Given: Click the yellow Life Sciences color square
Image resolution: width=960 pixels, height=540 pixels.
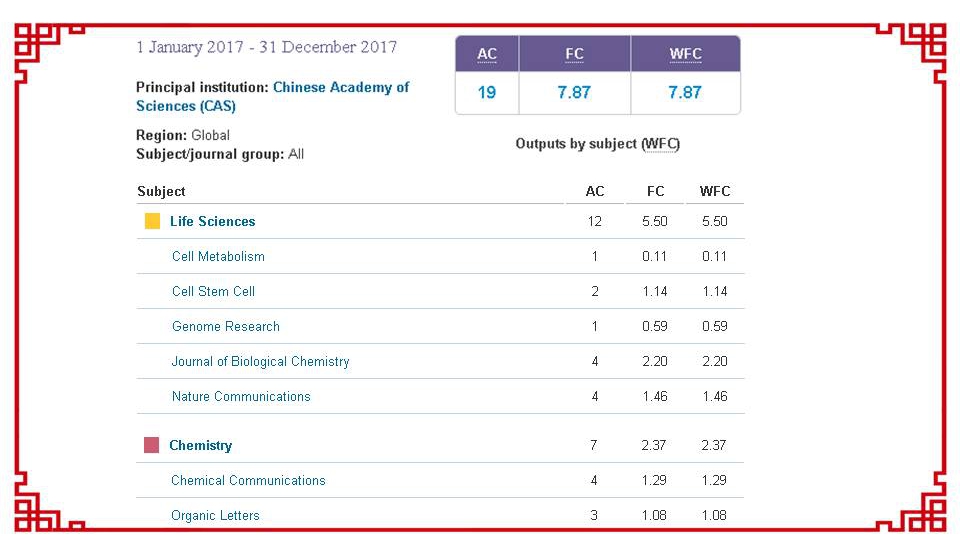Looking at the screenshot, I should (x=152, y=221).
